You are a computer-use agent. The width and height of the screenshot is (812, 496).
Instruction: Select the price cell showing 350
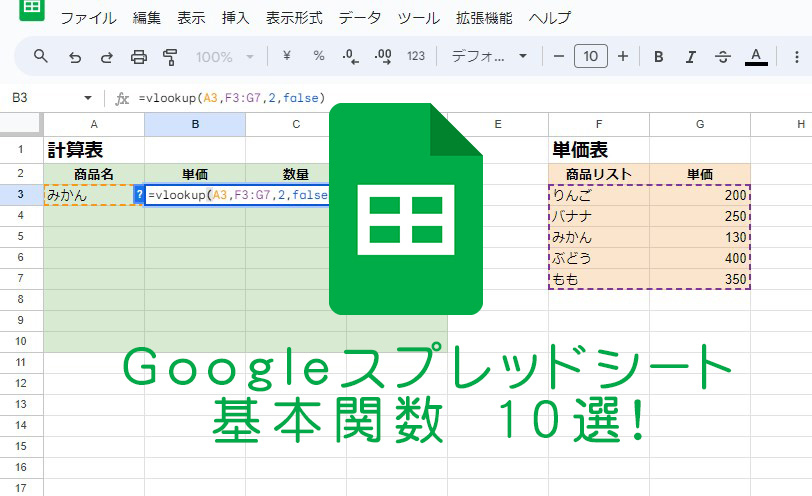(700, 279)
